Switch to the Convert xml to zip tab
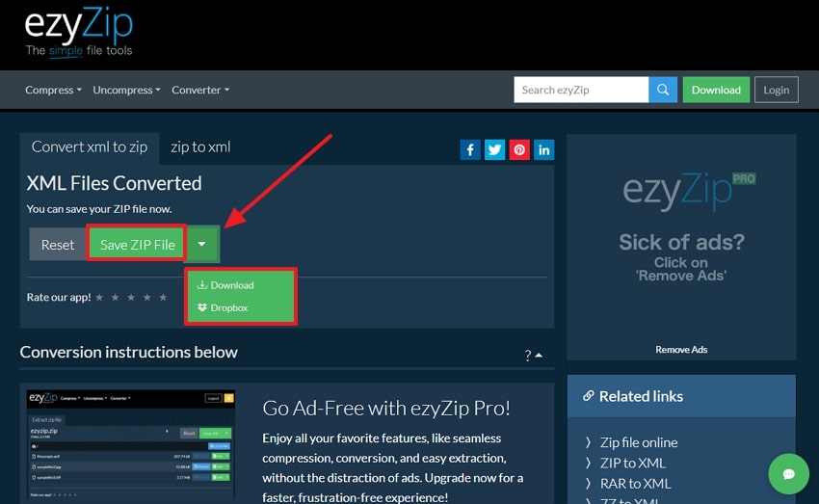The width and height of the screenshot is (819, 504). coord(90,146)
